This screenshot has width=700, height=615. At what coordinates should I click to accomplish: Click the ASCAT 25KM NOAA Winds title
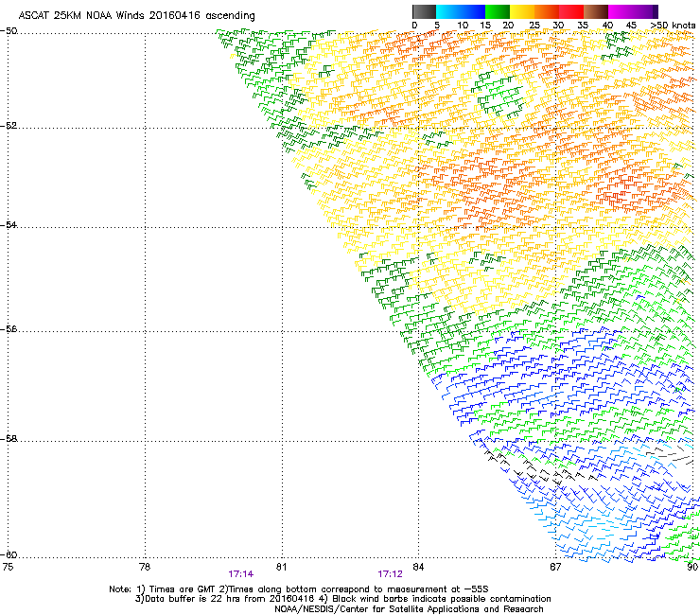(136, 16)
